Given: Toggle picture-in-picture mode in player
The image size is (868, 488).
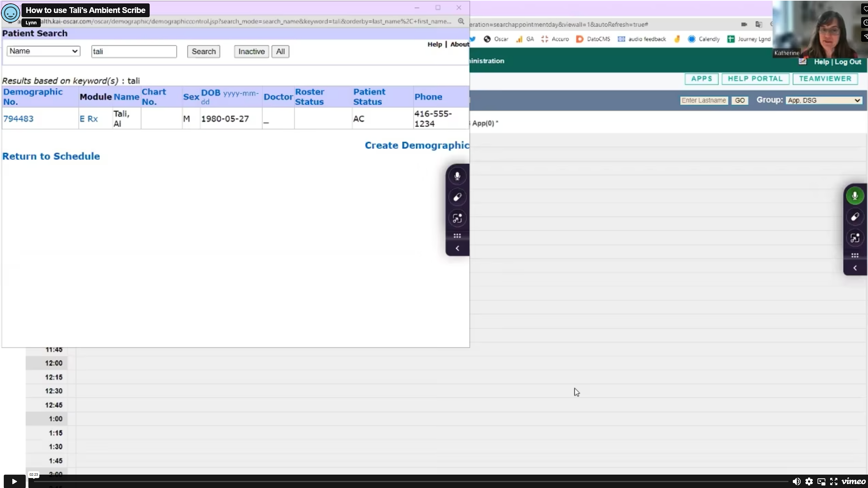Looking at the screenshot, I should (821, 481).
